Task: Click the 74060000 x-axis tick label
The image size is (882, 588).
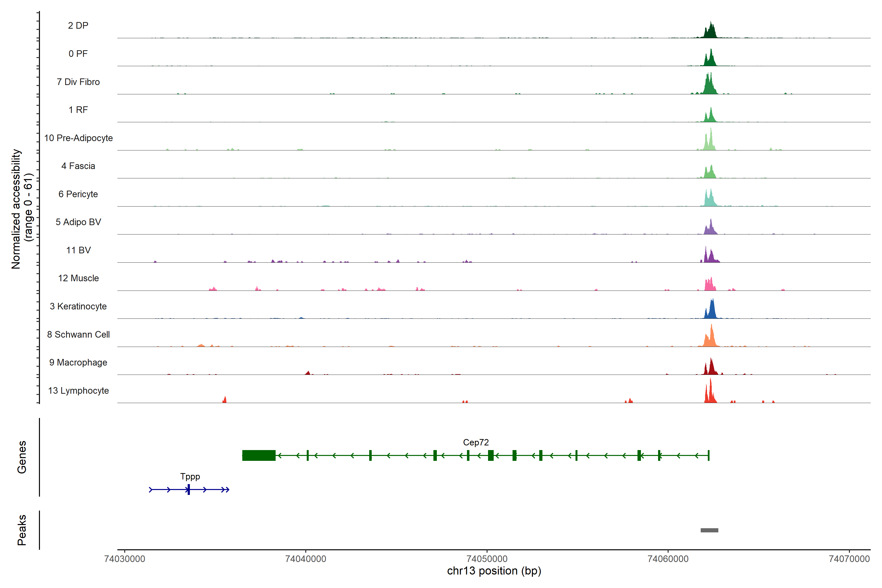Action: 668,559
